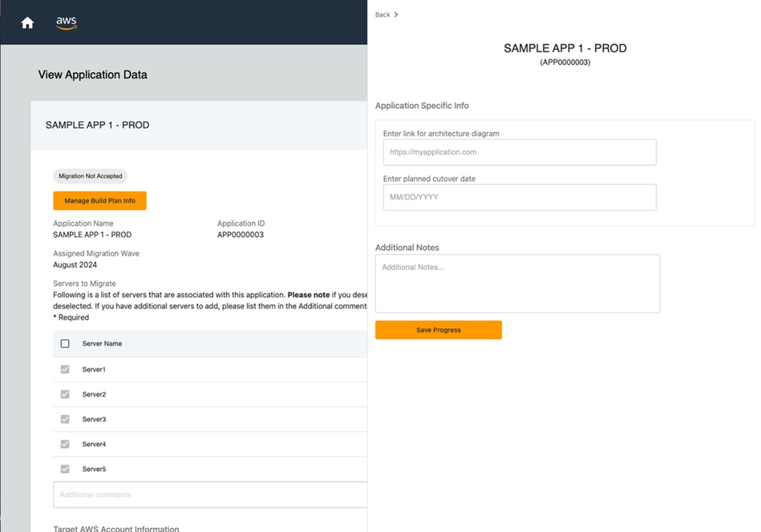Viewport: 761px width, 532px height.
Task: Toggle the Server2 checkbox
Action: coord(65,394)
